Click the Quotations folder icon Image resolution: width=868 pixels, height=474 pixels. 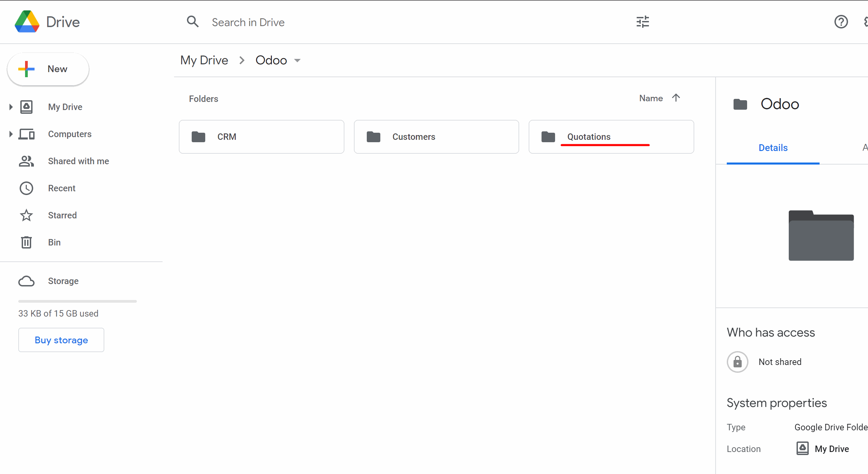tap(548, 137)
